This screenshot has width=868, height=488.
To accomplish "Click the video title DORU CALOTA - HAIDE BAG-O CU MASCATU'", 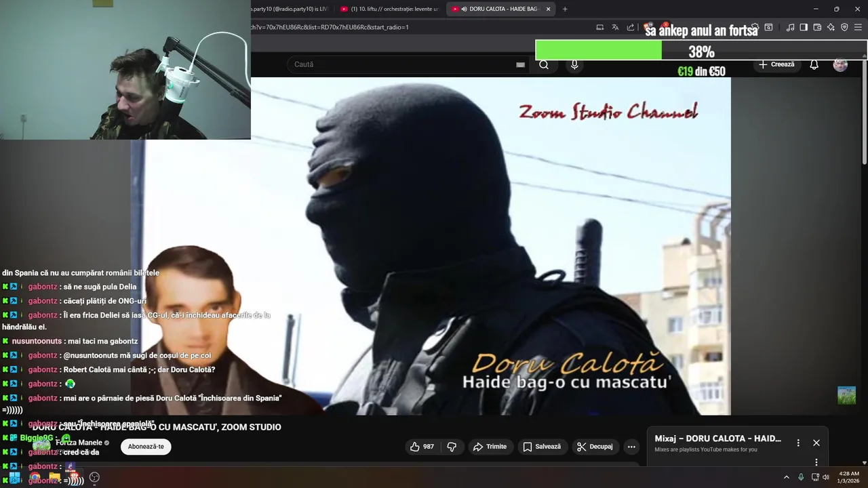I will coord(157,427).
